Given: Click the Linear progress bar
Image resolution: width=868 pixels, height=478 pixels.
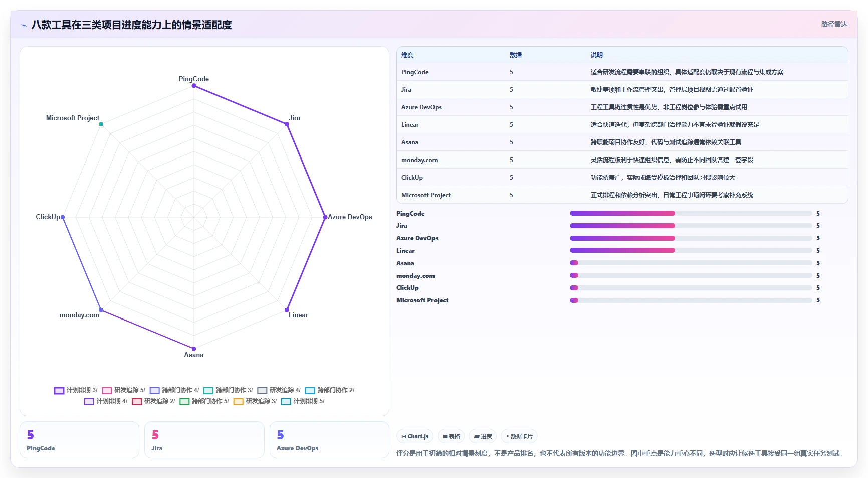Looking at the screenshot, I should point(691,250).
